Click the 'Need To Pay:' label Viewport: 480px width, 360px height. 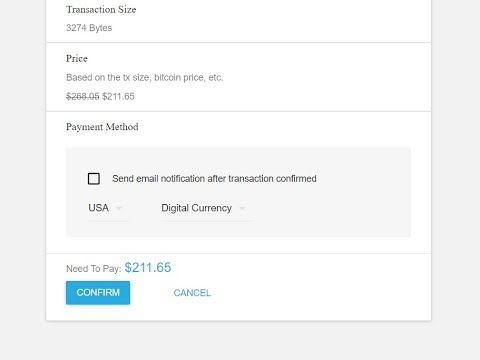[94, 269]
